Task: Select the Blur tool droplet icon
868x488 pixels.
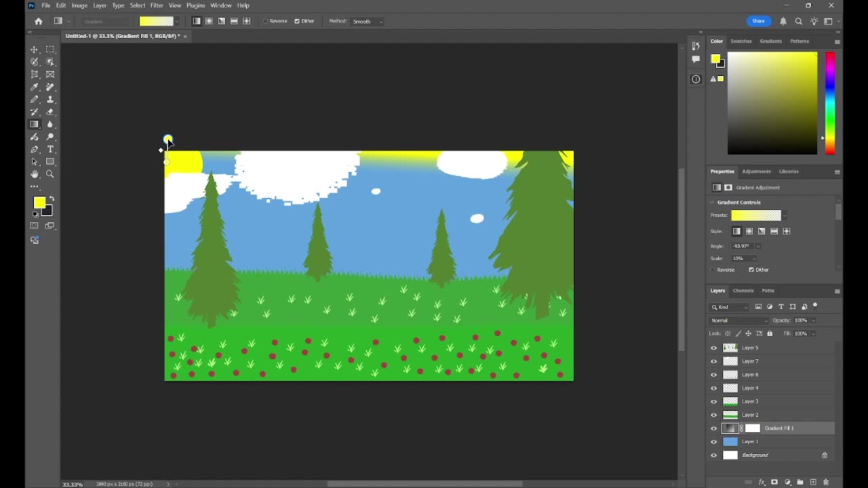Action: 50,124
